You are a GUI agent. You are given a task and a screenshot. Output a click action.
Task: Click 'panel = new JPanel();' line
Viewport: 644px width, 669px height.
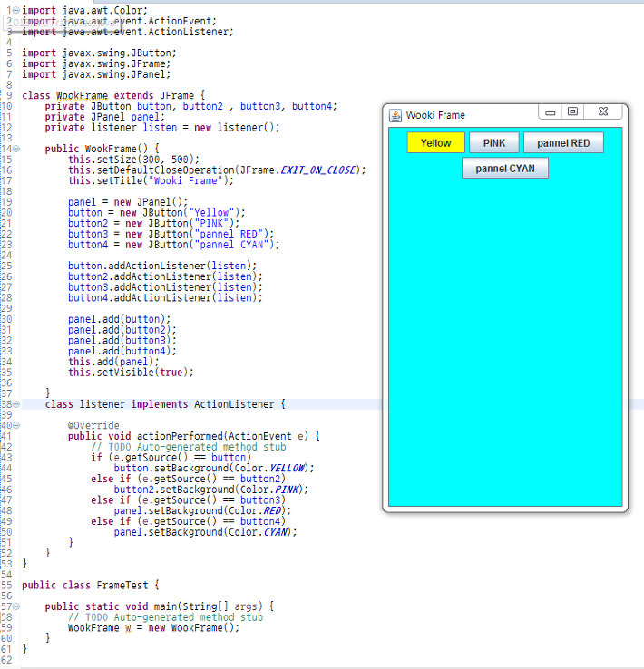point(128,202)
